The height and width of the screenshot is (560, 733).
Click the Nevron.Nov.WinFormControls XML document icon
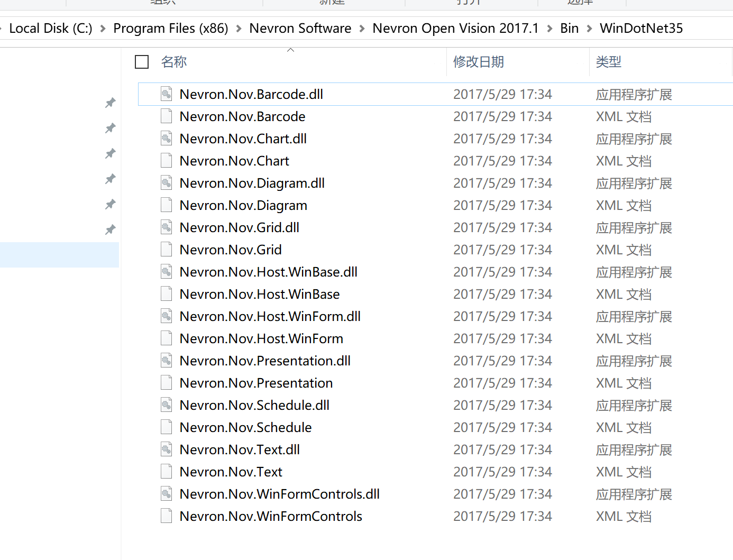pyautogui.click(x=166, y=516)
